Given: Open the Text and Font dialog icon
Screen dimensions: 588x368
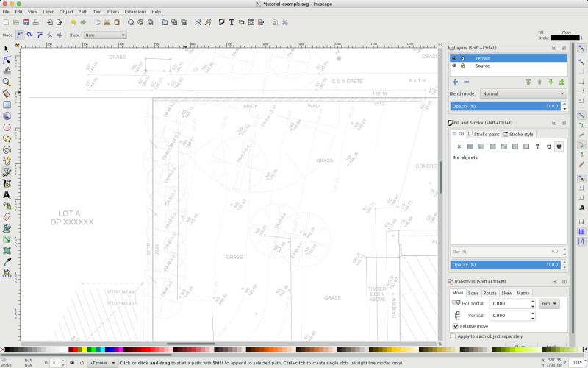Looking at the screenshot, I should [x=232, y=23].
